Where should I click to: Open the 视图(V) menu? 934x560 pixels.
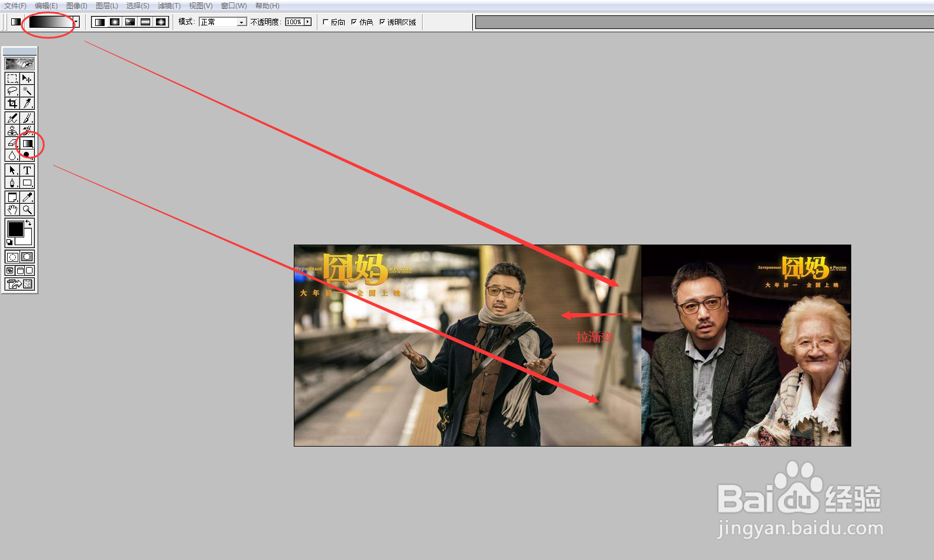(x=200, y=6)
